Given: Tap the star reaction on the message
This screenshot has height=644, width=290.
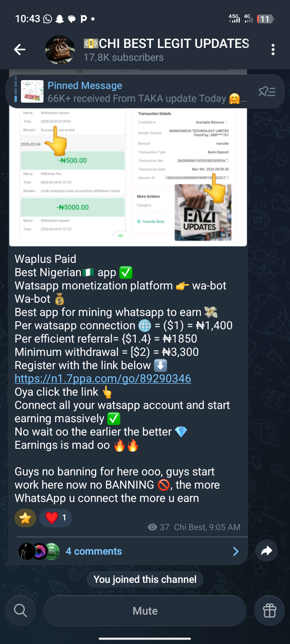Looking at the screenshot, I should coord(25,518).
